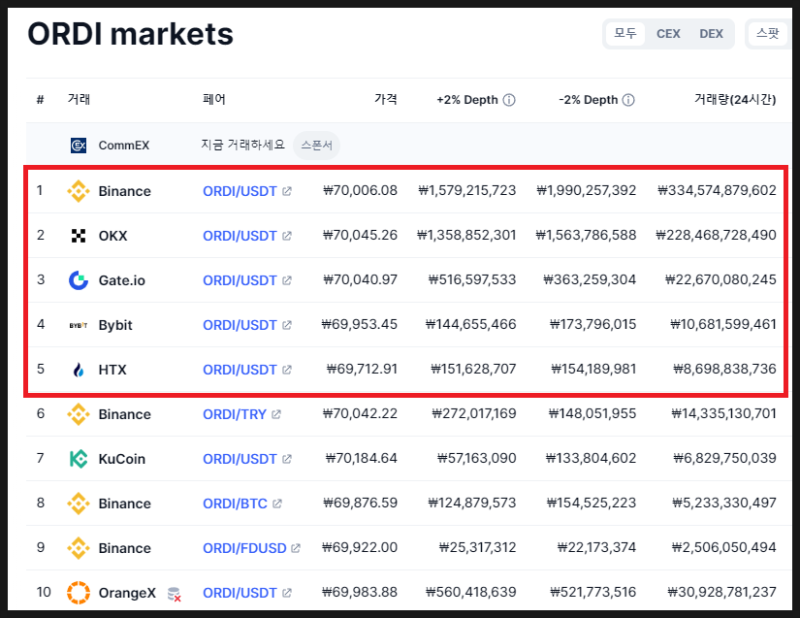Open the KuCoin ORDI/USDT pair link
The height and width of the screenshot is (618, 800).
240,459
